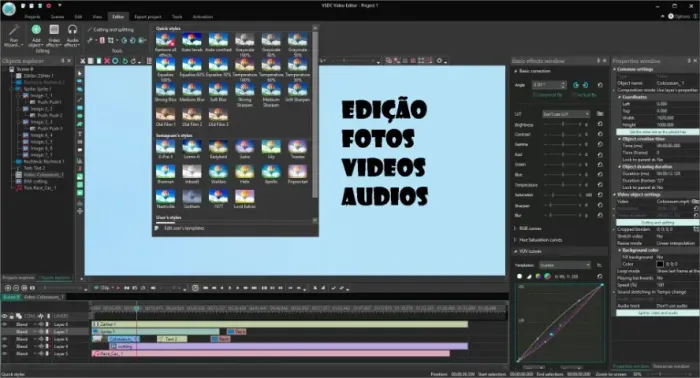Open Options in the top right
The image size is (700, 378).
[679, 17]
